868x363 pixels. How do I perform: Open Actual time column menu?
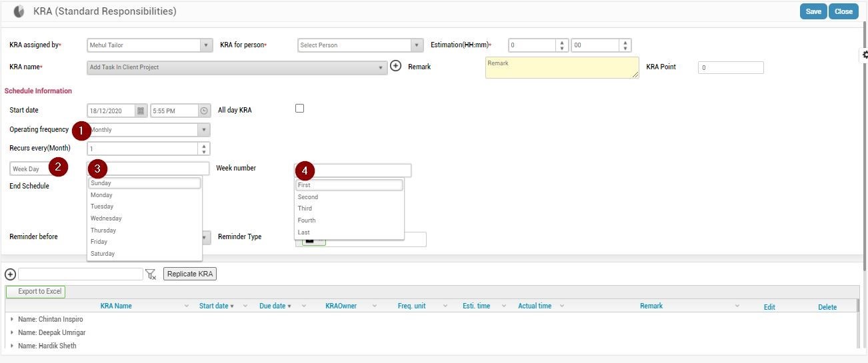(562, 306)
